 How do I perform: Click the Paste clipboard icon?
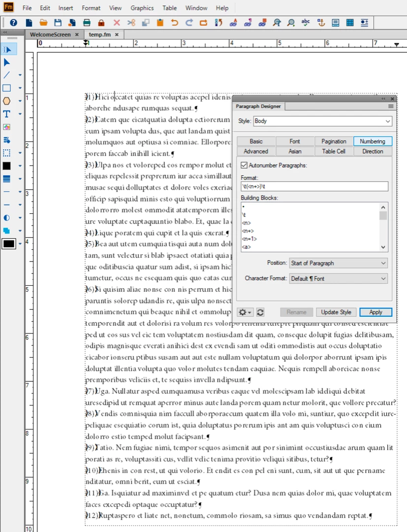coord(160,23)
